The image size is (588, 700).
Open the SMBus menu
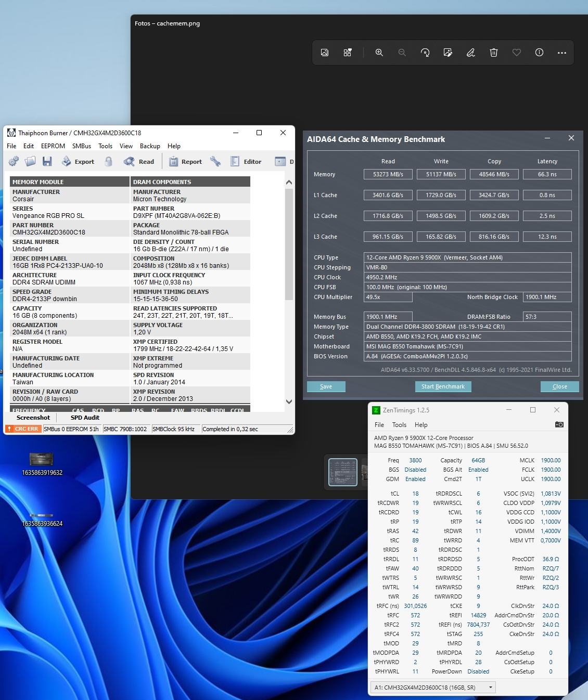pyautogui.click(x=82, y=146)
